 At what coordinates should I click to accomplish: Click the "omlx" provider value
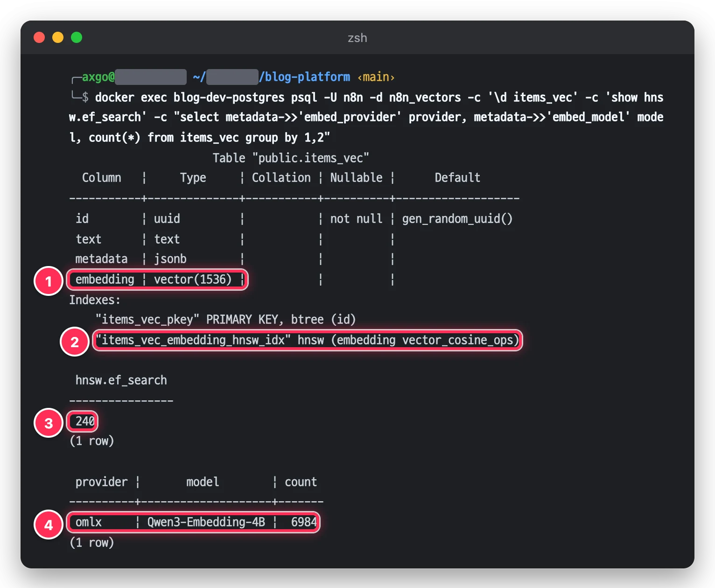[89, 522]
